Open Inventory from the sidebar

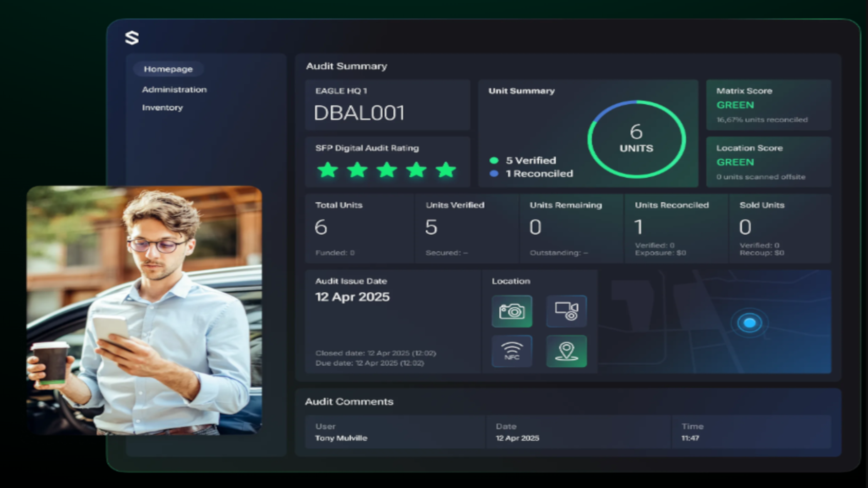[162, 107]
